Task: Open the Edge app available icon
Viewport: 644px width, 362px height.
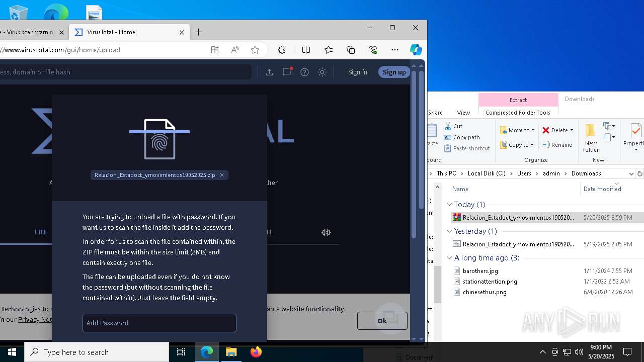Action: [x=215, y=50]
